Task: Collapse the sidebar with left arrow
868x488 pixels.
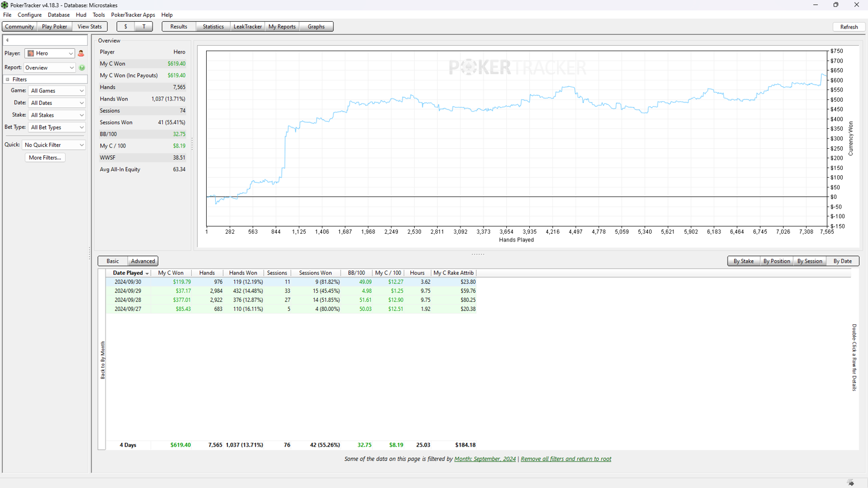Action: pyautogui.click(x=7, y=40)
